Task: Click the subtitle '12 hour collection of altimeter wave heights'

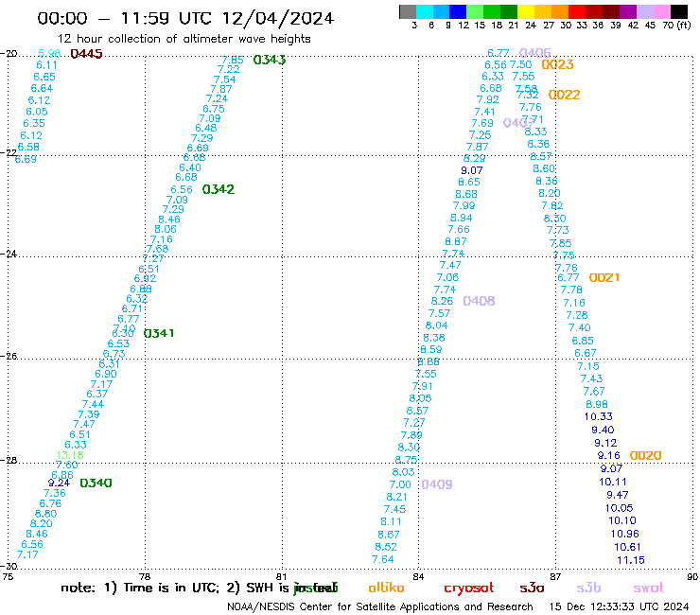Action: click(x=184, y=39)
